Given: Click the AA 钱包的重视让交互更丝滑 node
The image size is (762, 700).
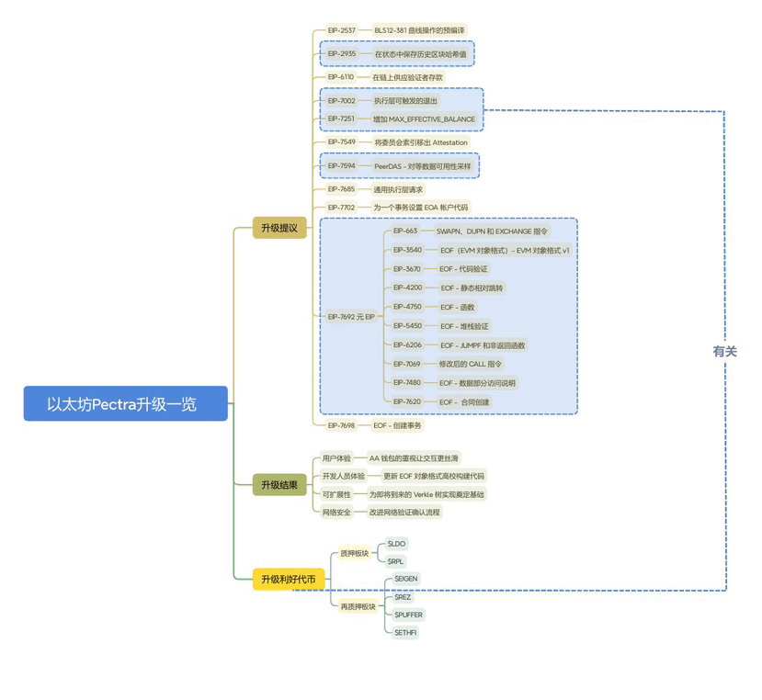Looking at the screenshot, I should pos(414,458).
